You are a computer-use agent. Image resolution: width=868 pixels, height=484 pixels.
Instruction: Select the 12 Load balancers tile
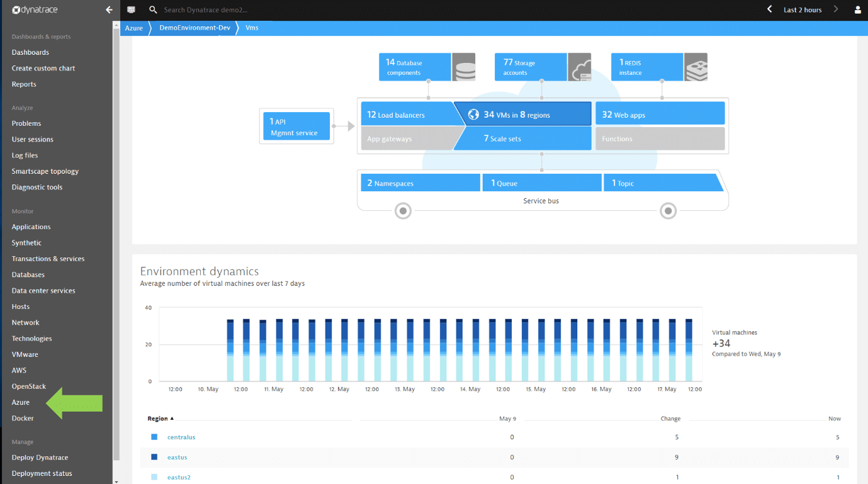point(409,115)
